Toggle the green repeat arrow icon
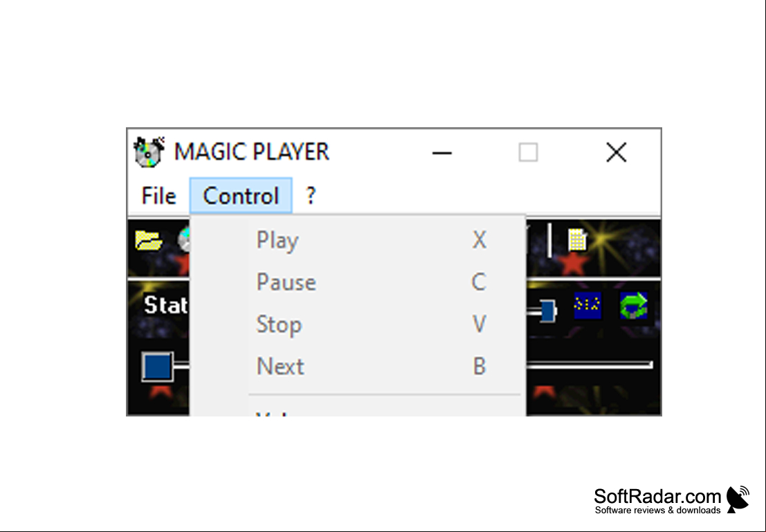 point(634,306)
